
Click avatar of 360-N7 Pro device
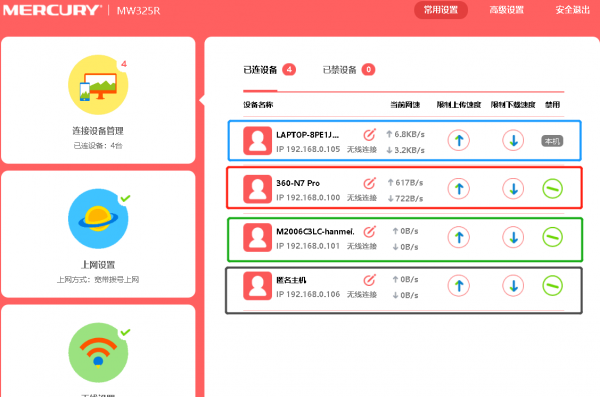click(x=258, y=189)
